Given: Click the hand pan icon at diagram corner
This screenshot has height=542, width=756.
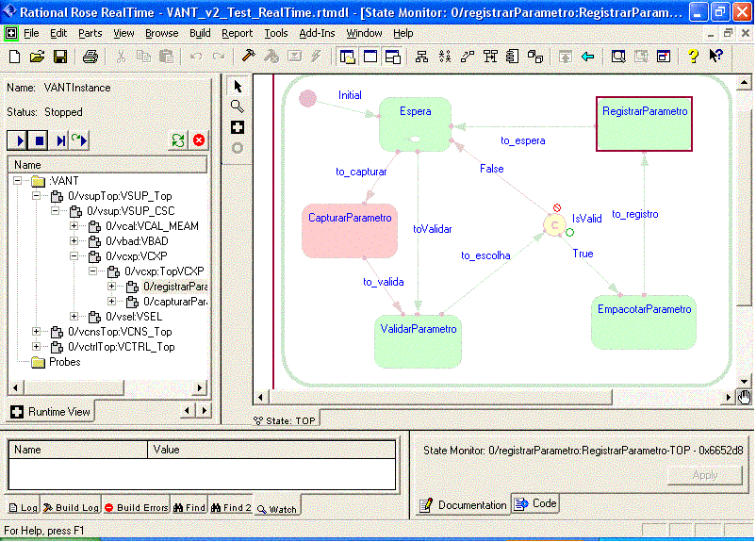Looking at the screenshot, I should (745, 398).
